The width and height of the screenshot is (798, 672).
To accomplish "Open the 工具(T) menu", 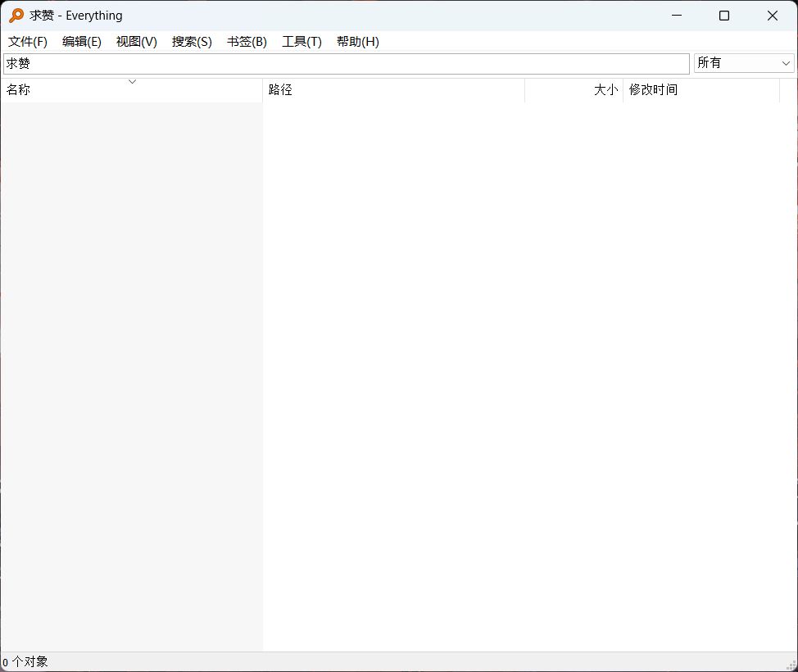I will [302, 42].
